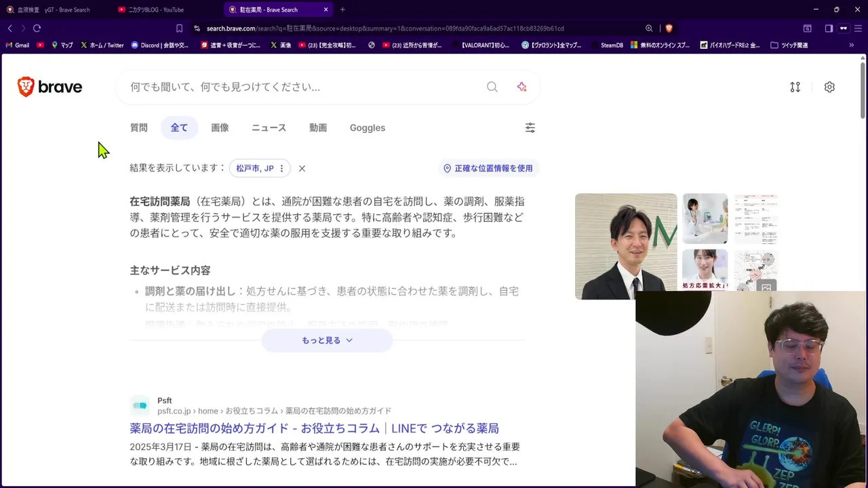
Task: Click the Psft site name
Action: click(x=165, y=401)
